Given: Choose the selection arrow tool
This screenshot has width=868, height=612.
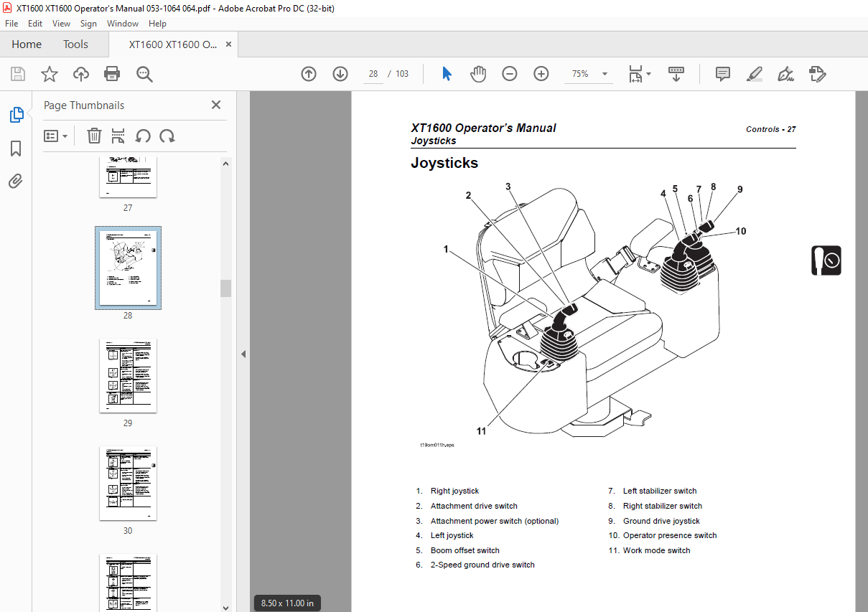Looking at the screenshot, I should tap(447, 74).
